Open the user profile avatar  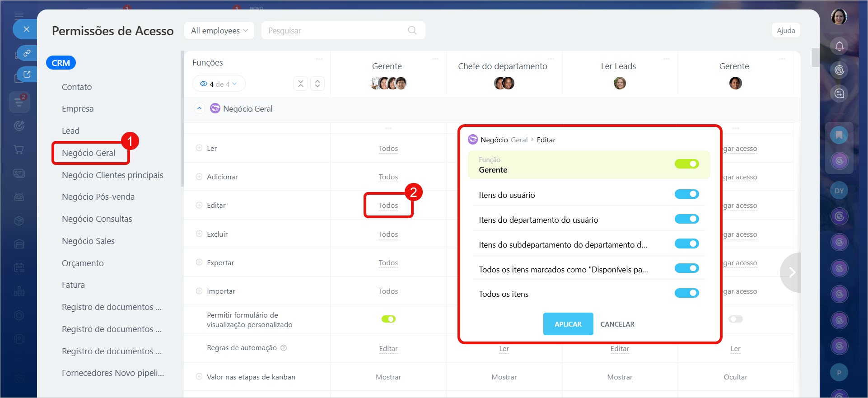click(839, 17)
